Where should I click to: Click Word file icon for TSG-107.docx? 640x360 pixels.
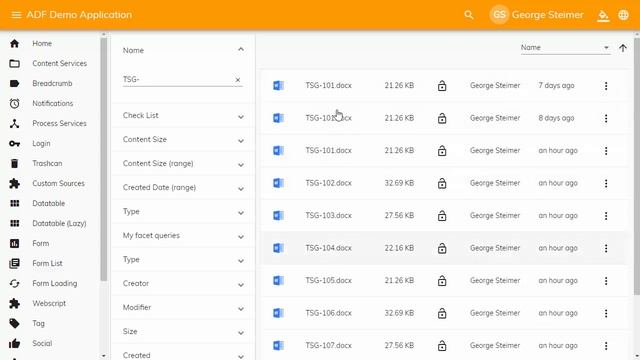[x=278, y=345]
